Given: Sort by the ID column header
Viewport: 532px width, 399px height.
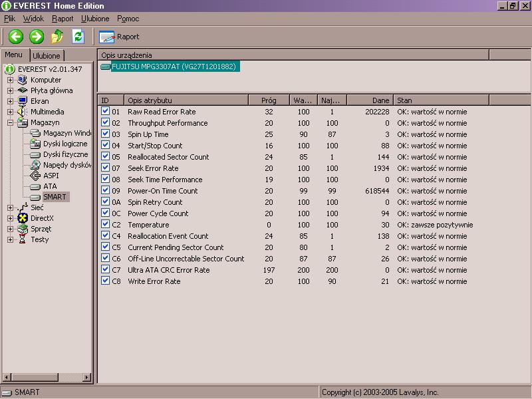Looking at the screenshot, I should [111, 100].
